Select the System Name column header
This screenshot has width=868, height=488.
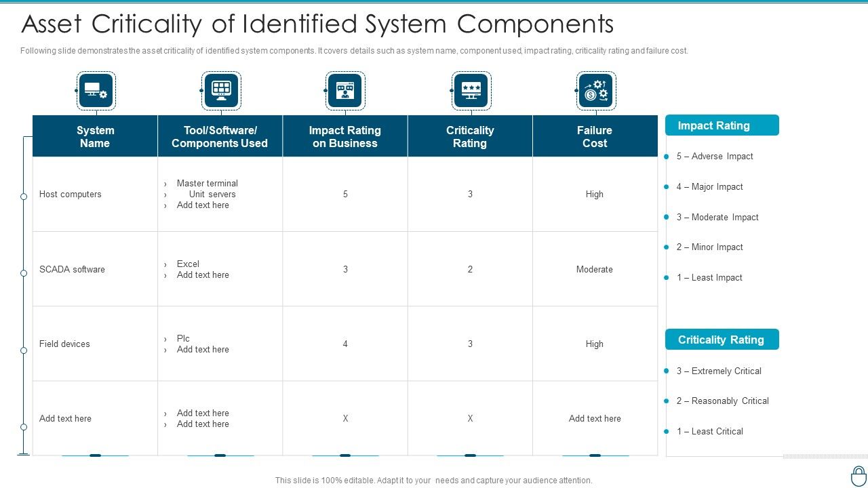click(95, 136)
